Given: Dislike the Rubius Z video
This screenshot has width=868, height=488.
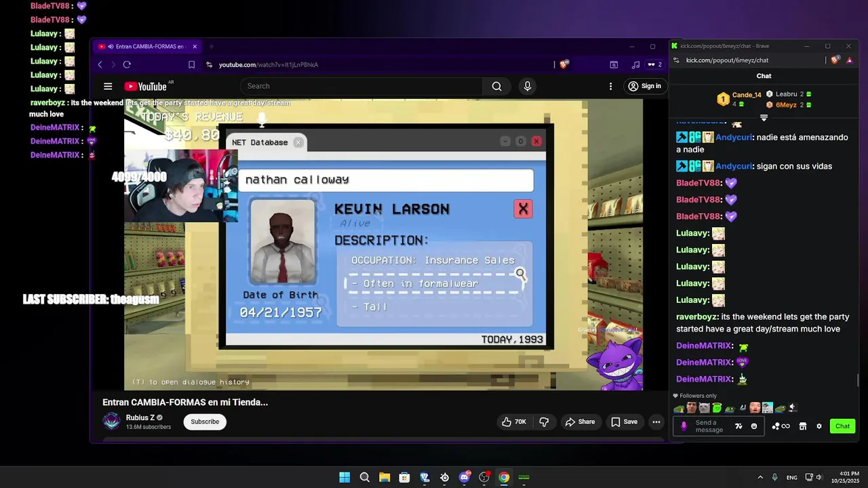Looking at the screenshot, I should 544,422.
